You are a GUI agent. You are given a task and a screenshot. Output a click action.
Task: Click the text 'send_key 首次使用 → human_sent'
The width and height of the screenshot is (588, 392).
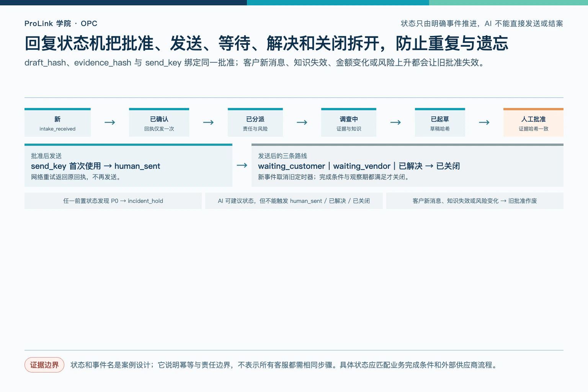coord(96,166)
